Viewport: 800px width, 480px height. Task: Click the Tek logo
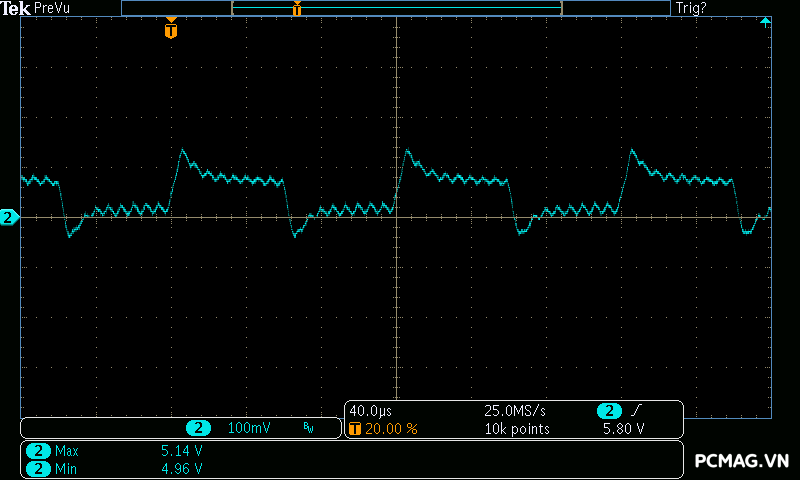(x=16, y=8)
